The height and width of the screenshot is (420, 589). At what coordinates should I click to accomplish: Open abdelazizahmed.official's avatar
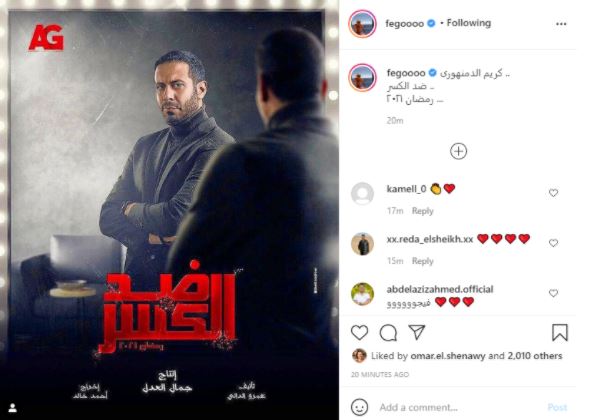tap(362, 294)
